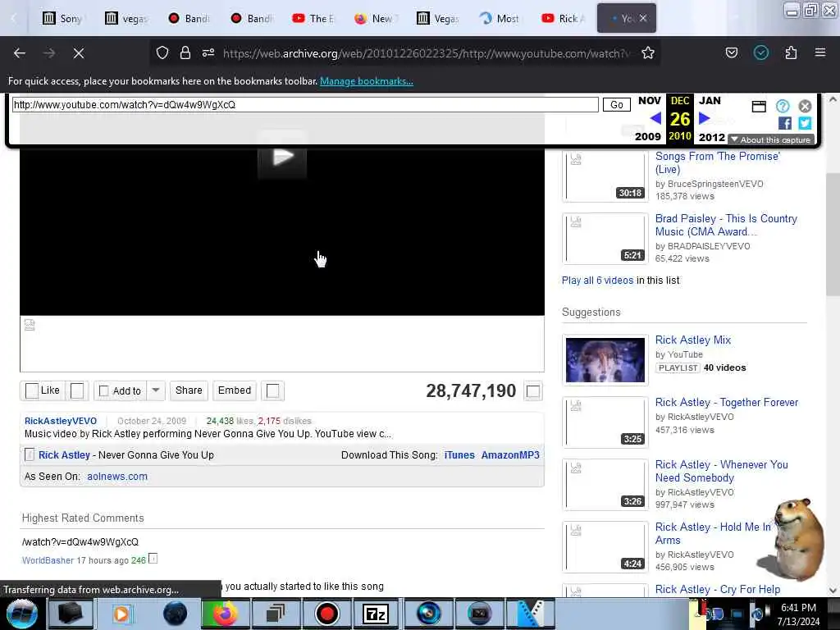This screenshot has height=630, width=840.
Task: Expand the About this capture dropdown
Action: 771,139
